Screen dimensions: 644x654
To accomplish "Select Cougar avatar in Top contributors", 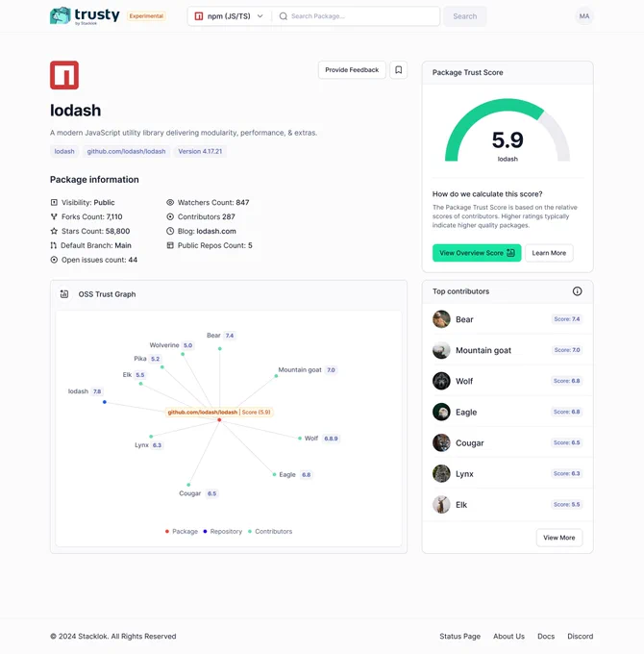I will [441, 442].
